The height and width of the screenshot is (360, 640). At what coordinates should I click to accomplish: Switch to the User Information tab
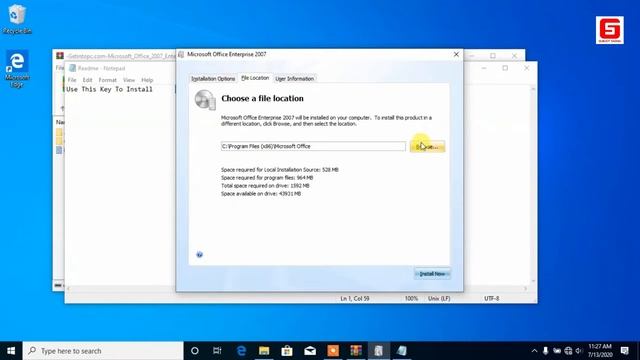[x=294, y=78]
